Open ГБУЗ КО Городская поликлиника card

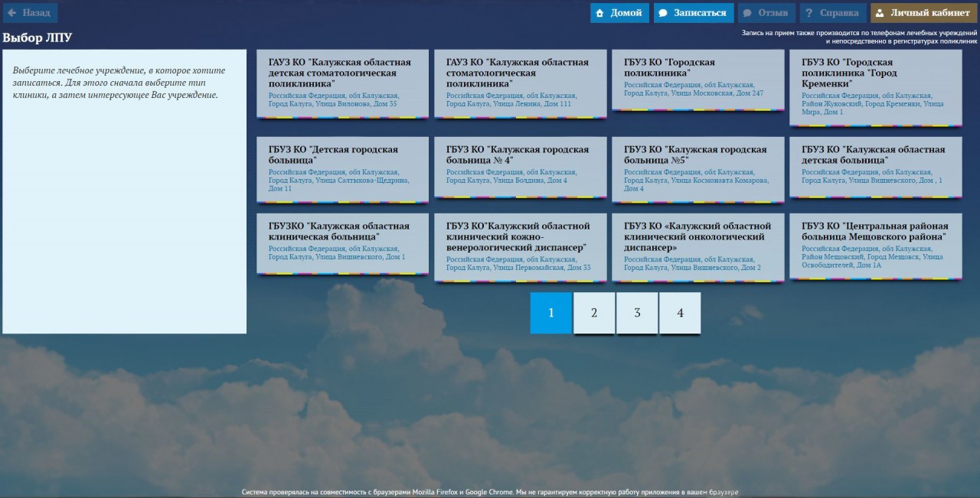coord(697,78)
